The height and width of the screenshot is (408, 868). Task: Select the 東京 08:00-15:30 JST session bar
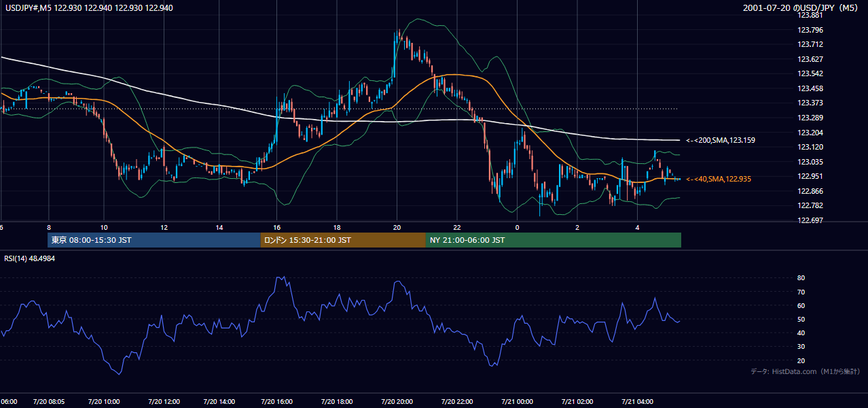(154, 240)
